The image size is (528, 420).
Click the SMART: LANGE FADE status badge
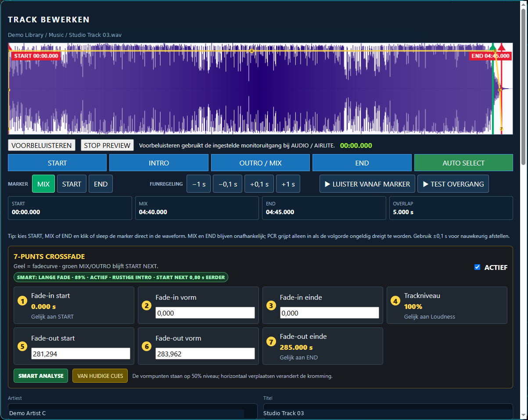click(x=121, y=277)
